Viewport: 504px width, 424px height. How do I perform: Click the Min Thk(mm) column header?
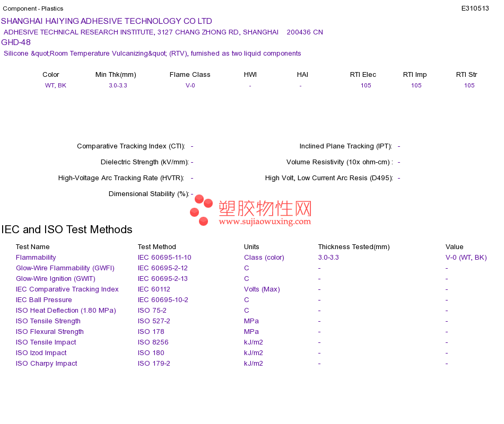pos(116,75)
